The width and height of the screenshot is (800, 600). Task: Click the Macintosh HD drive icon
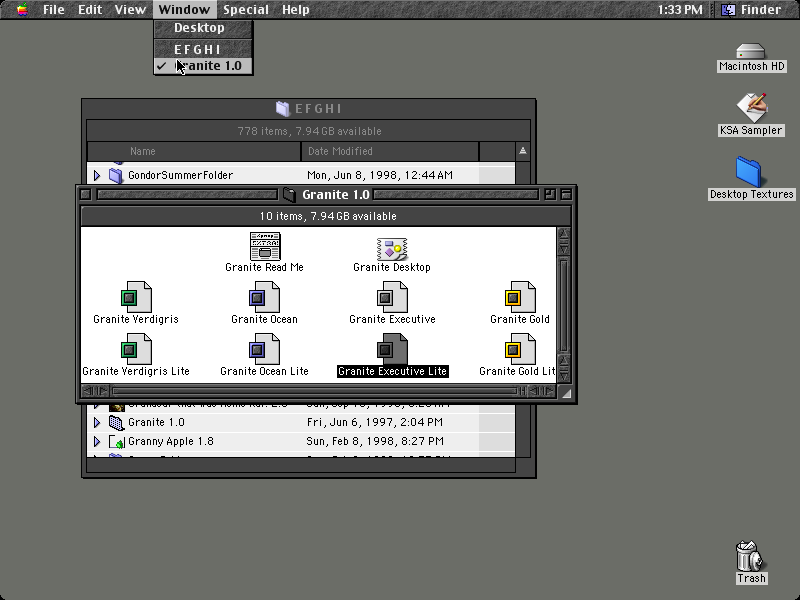[751, 51]
